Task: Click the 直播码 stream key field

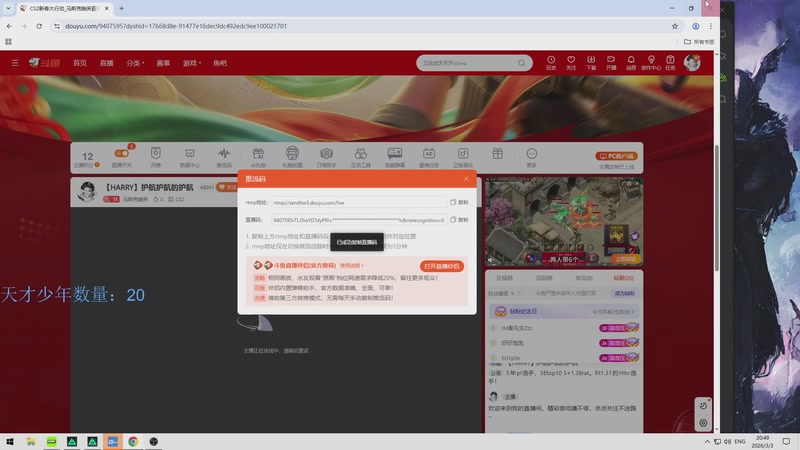Action: coord(359,220)
